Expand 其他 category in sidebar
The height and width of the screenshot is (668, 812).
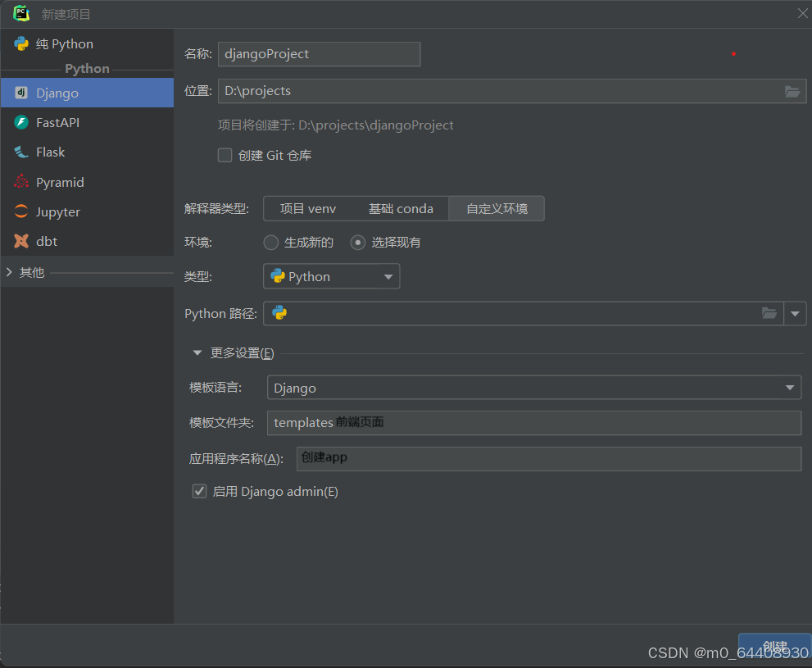(x=9, y=272)
